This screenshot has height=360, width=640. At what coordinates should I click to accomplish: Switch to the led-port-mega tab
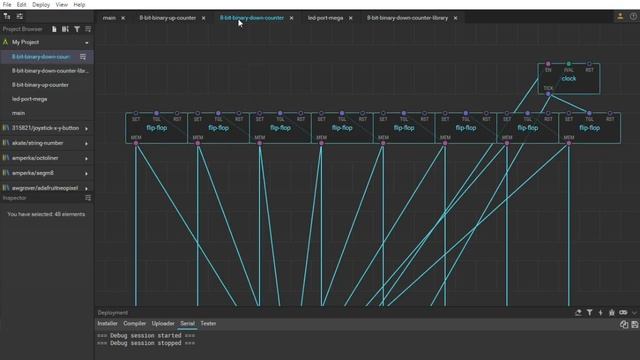point(325,18)
